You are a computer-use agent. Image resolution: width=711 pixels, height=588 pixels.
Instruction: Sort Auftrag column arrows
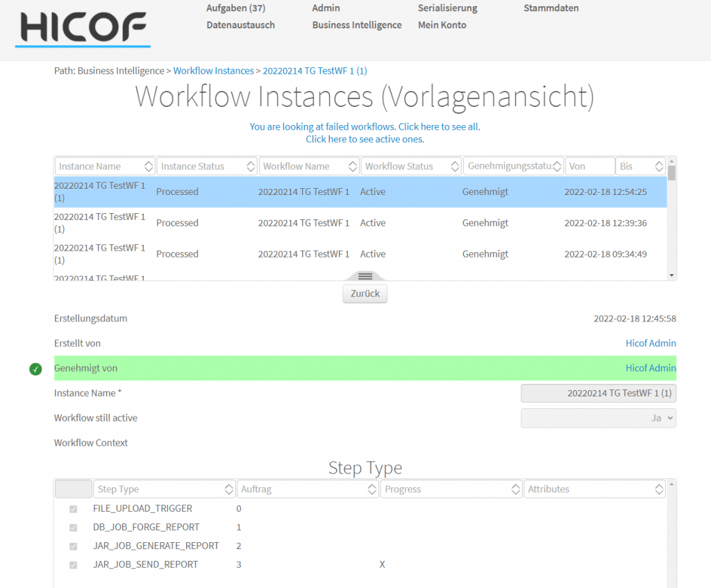click(x=372, y=489)
